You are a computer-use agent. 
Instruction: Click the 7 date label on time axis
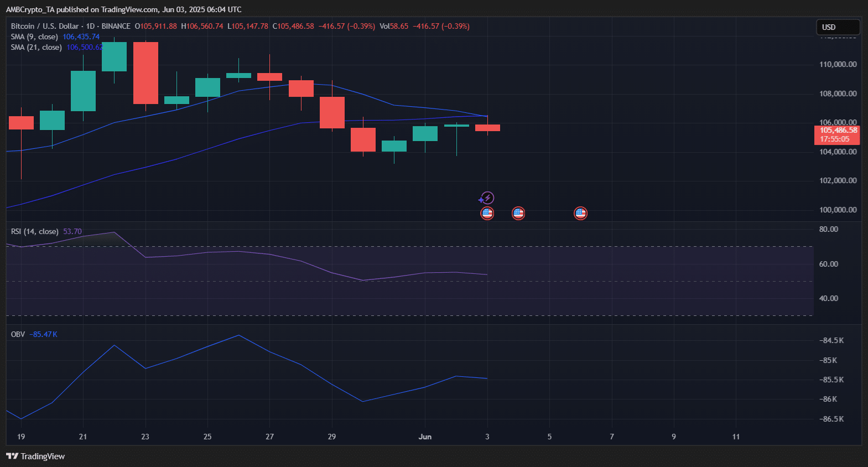[x=612, y=437]
